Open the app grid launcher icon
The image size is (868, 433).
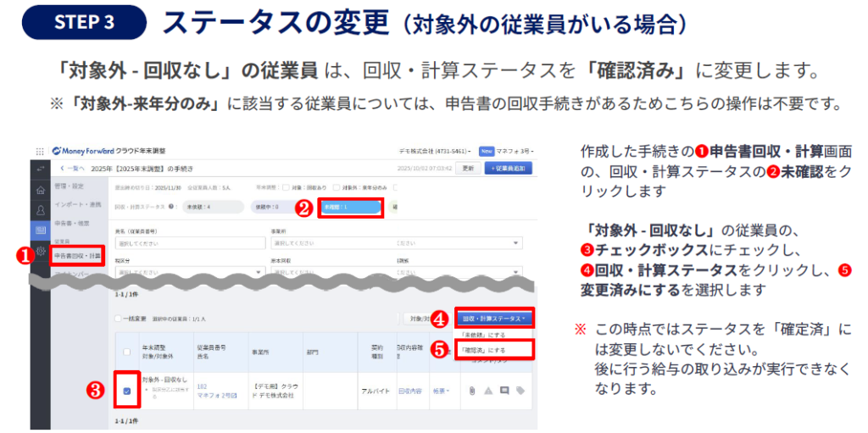39,151
